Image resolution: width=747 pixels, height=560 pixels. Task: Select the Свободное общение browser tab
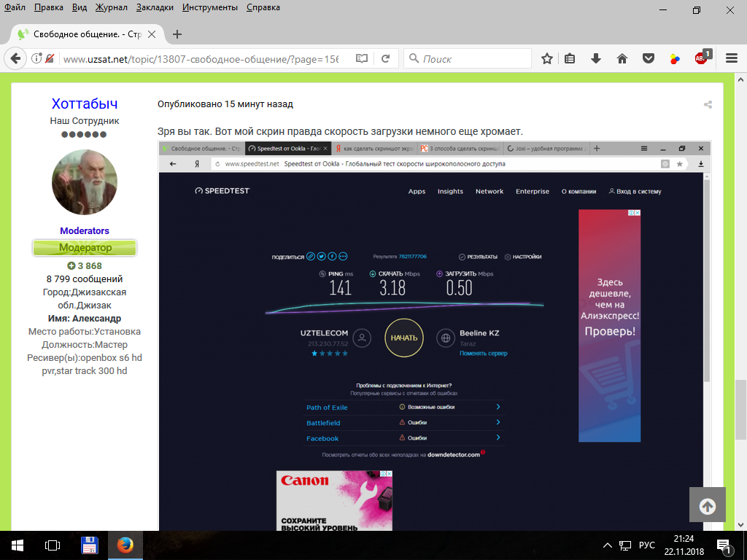pos(86,34)
